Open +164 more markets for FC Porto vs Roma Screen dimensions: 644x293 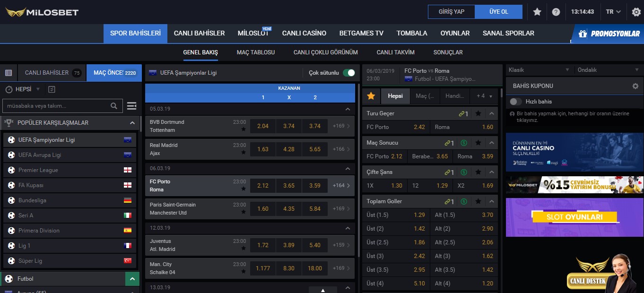(x=341, y=186)
